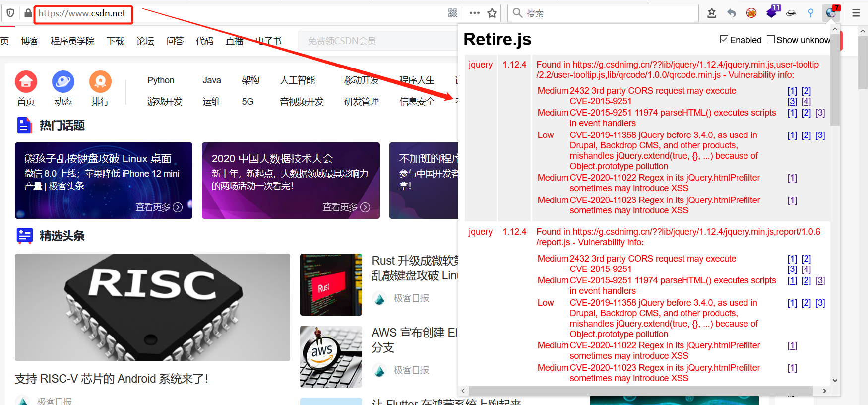Open headline 支持 RISC-V 芯片的 Android 系统来了
Screen dimensions: 868x405
coord(112,379)
